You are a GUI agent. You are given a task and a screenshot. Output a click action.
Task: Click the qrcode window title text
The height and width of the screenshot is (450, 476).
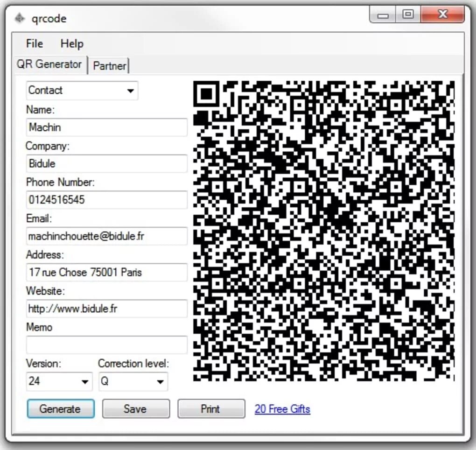tap(49, 19)
